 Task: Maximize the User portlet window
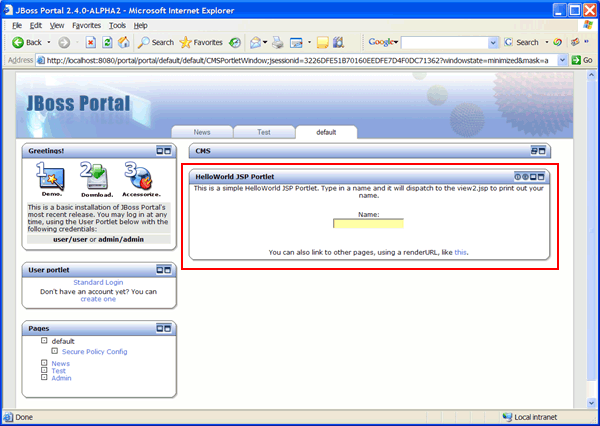(168, 270)
